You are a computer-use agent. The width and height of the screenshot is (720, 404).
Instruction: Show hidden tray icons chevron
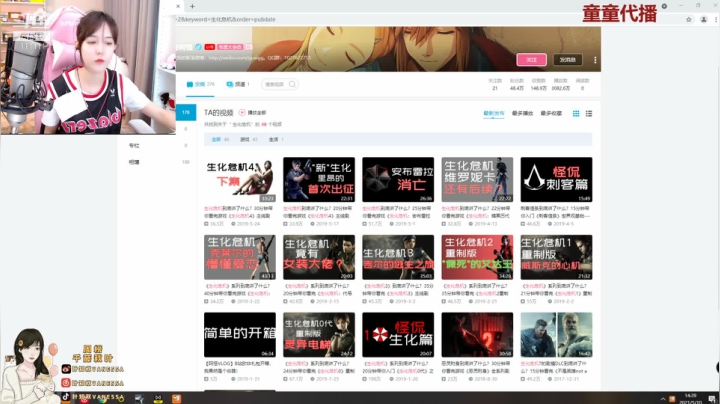(663, 399)
